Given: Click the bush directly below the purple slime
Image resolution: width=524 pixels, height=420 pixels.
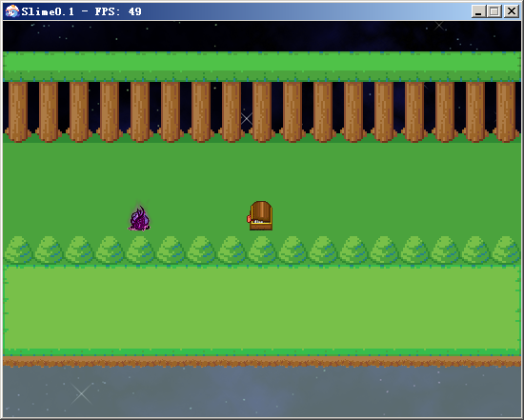Looking at the screenshot, I should tap(140, 250).
